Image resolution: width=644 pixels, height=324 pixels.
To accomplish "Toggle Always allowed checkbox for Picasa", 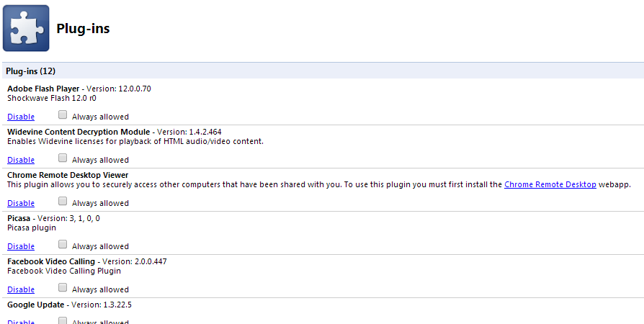I will [x=63, y=245].
